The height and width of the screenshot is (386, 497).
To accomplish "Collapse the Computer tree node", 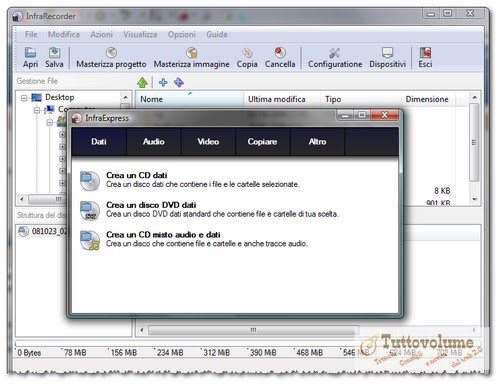I will click(x=37, y=110).
